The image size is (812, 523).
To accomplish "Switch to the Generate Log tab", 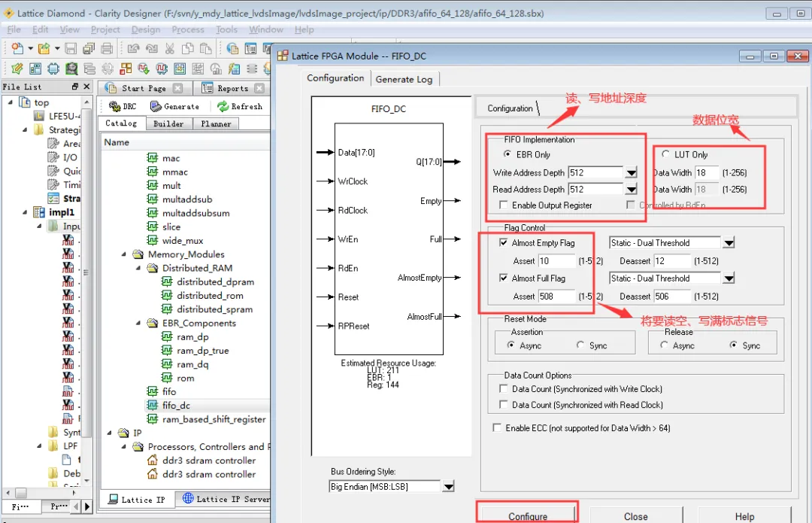I will [404, 79].
